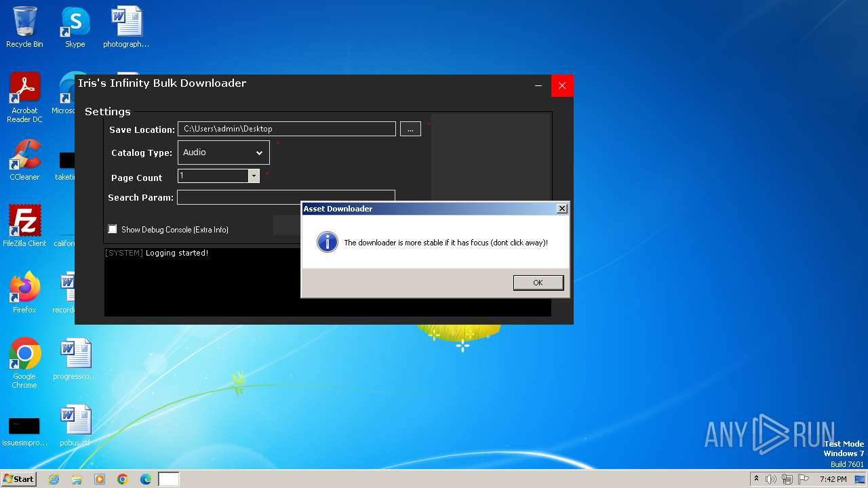Select the Recycle Bin desktop icon
The width and height of the screenshot is (868, 488).
pyautogui.click(x=24, y=28)
